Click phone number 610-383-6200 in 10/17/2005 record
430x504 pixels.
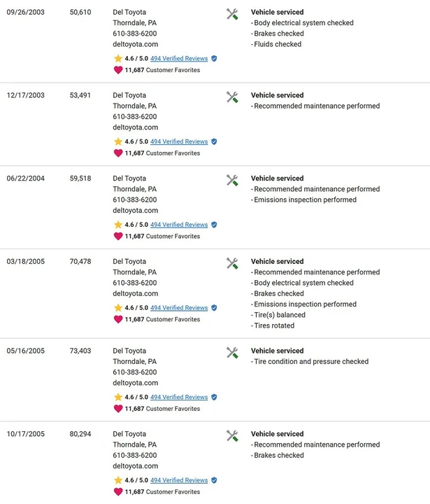pyautogui.click(x=134, y=456)
